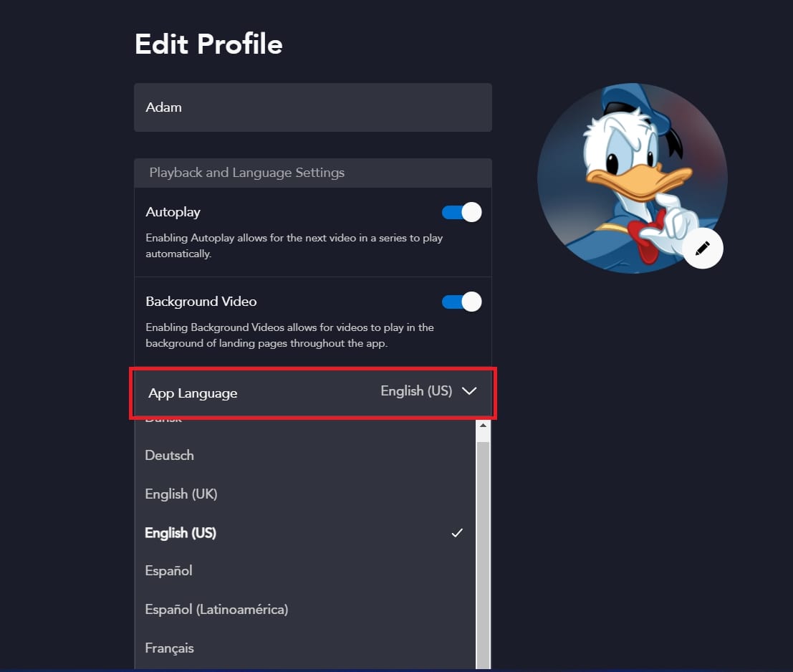
Task: Select the bold English (US) list option
Action: (181, 533)
